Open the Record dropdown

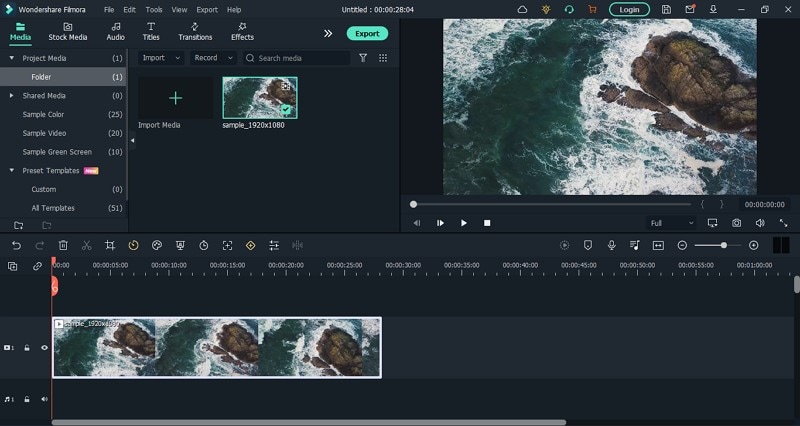[211, 58]
